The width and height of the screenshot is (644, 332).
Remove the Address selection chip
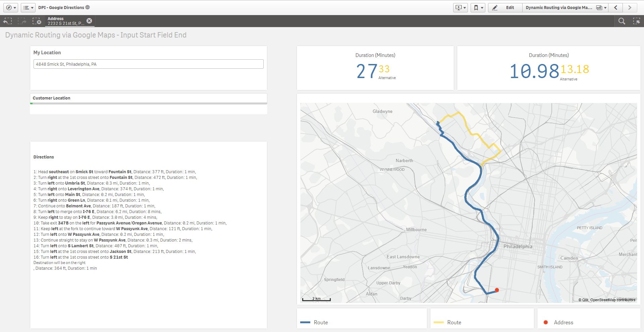pos(89,21)
